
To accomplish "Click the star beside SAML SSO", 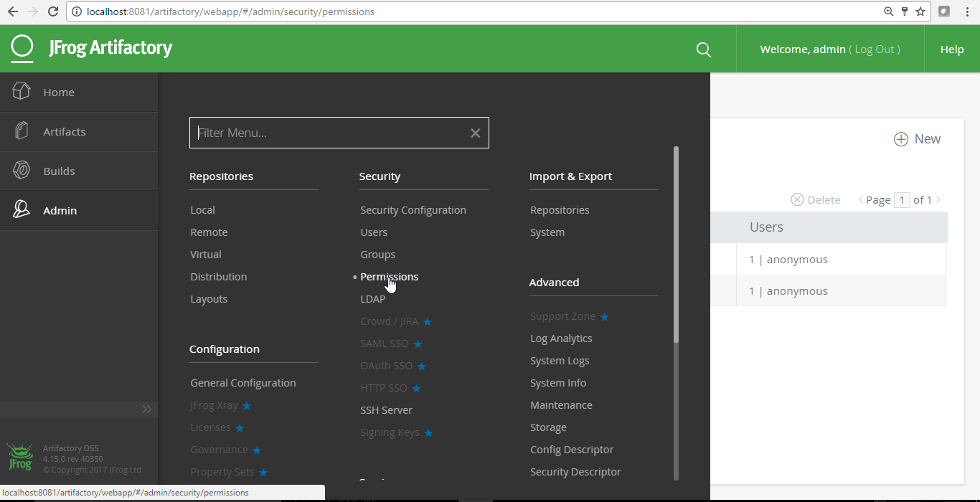I will (x=418, y=344).
